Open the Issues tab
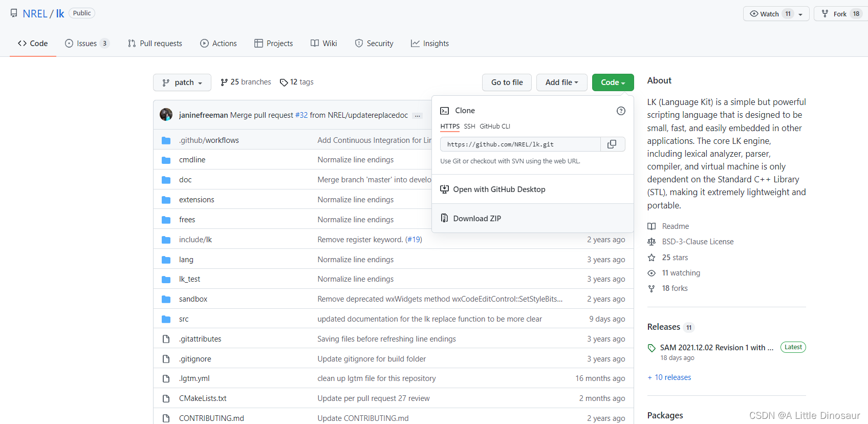This screenshot has height=424, width=868. (87, 44)
